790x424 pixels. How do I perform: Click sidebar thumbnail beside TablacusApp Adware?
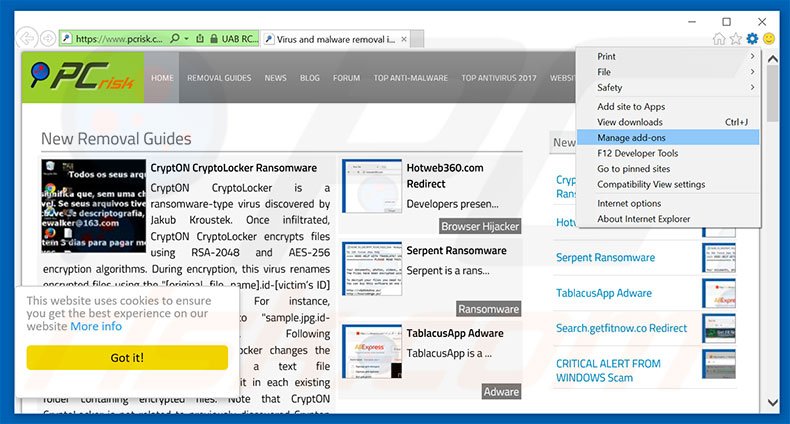(719, 294)
